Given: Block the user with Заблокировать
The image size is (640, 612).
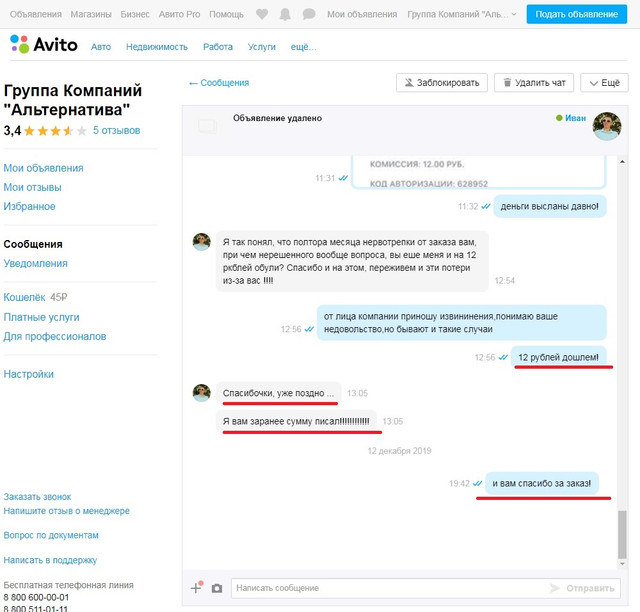Looking at the screenshot, I should (442, 83).
